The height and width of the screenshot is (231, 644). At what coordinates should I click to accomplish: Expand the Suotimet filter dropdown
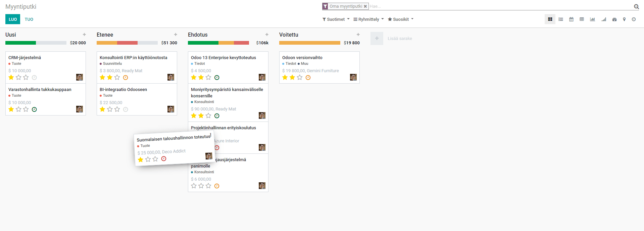(x=336, y=19)
